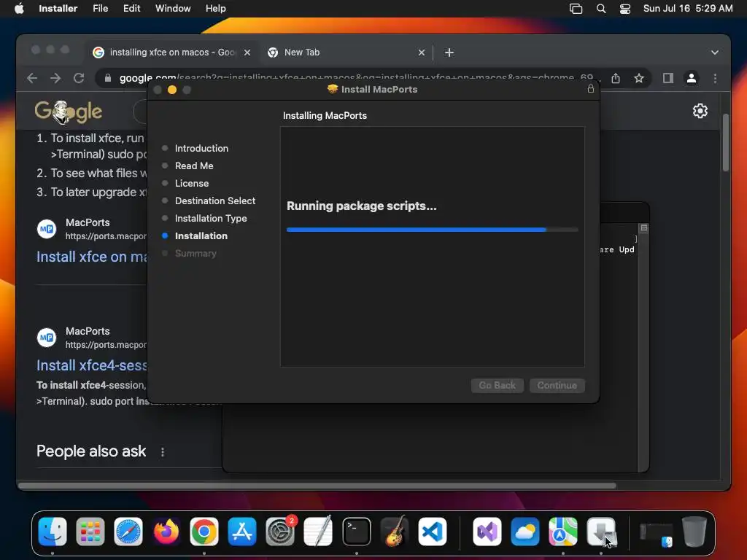Bookmark this page with the star icon
747x560 pixels.
pos(639,78)
